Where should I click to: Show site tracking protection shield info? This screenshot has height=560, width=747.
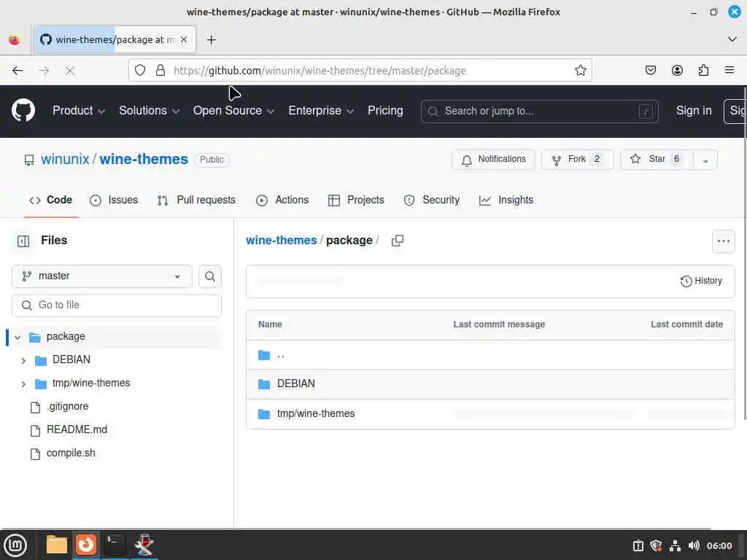(140, 71)
